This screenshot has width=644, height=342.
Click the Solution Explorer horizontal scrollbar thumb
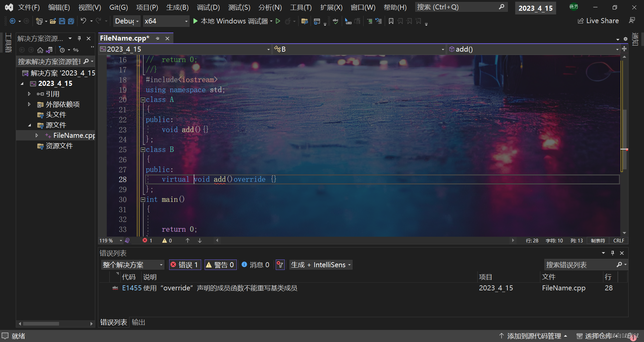(41, 324)
